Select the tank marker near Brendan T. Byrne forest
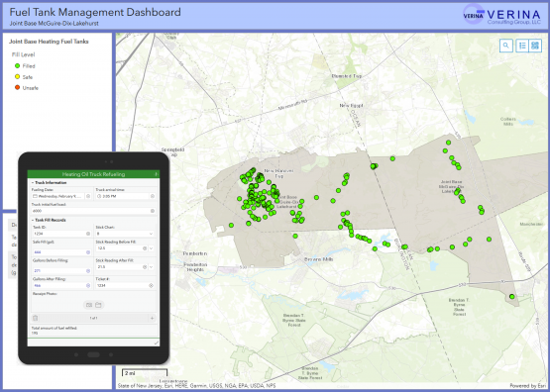The image size is (550, 392). pos(511,297)
